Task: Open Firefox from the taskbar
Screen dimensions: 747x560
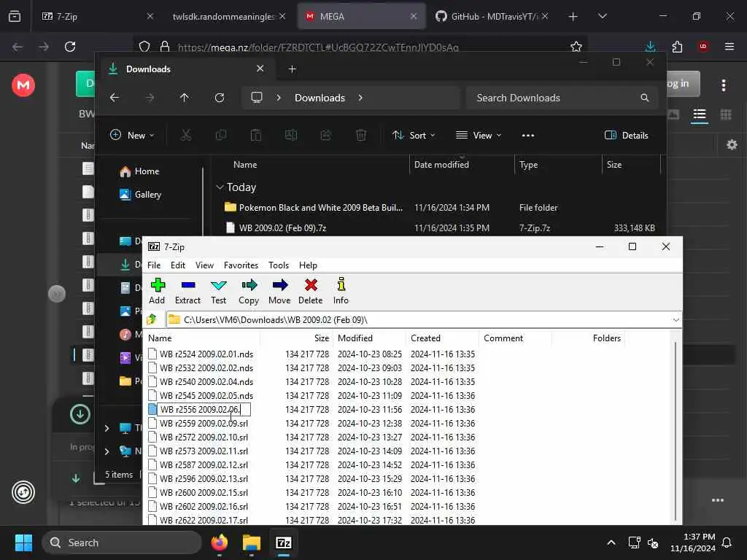Action: 220,542
